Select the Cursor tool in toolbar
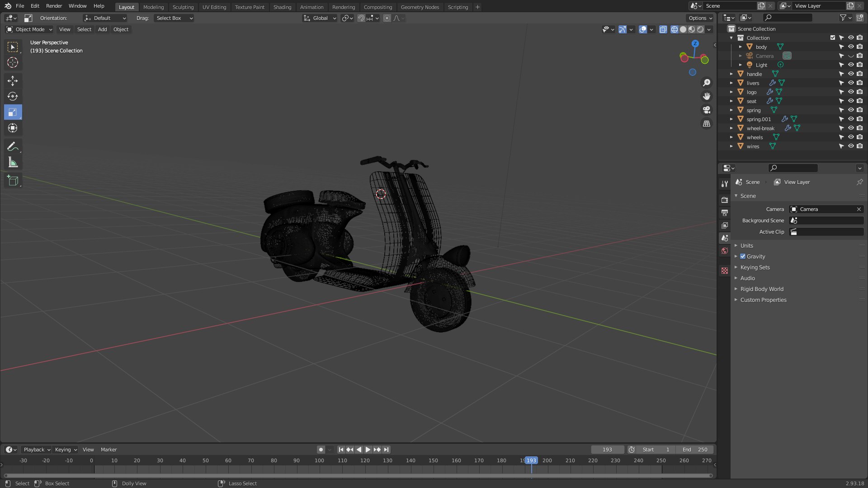The height and width of the screenshot is (488, 868). [13, 62]
